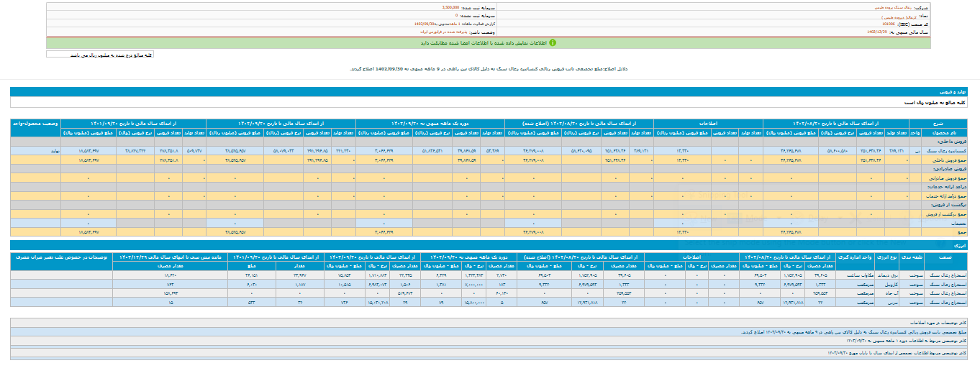Click the 'وضعیت محصول-واحد' column header
The image size is (980, 381).
(36, 123)
